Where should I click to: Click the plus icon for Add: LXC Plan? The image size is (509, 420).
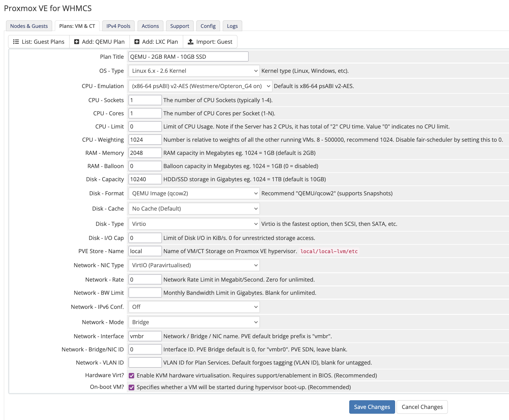click(137, 42)
